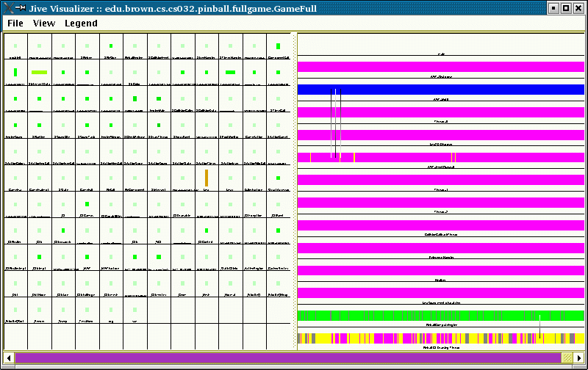Image resolution: width=588 pixels, height=370 pixels.
Task: Click the left arrow of the horizontal scrollbar
Action: (x=9, y=358)
